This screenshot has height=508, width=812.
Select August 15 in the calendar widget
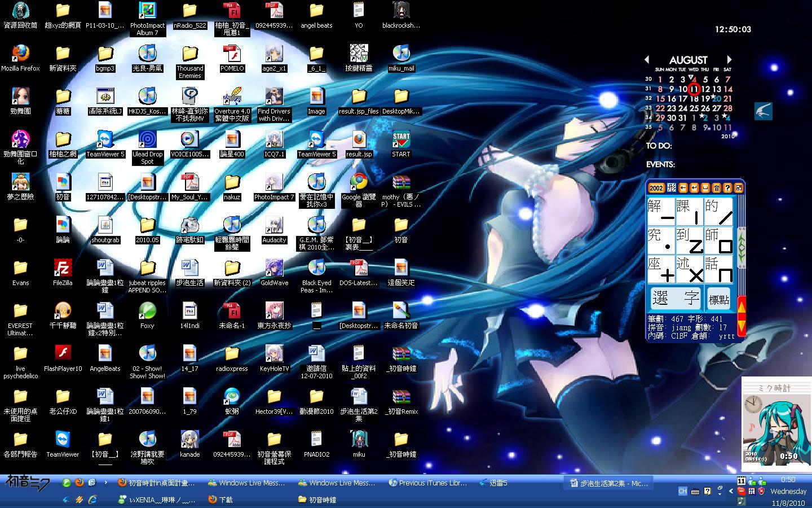(660, 99)
